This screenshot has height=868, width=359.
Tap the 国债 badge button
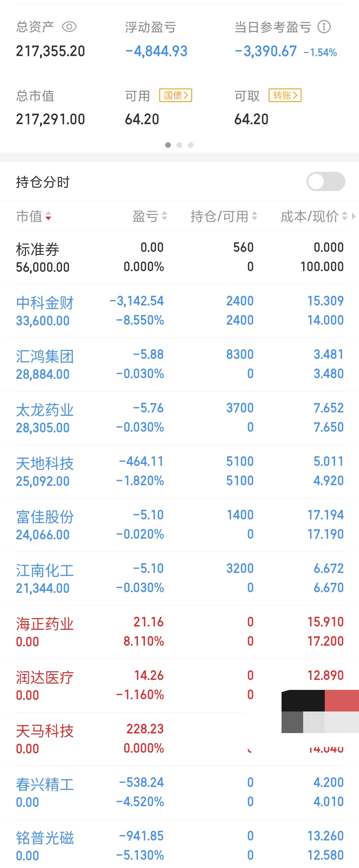(x=176, y=95)
